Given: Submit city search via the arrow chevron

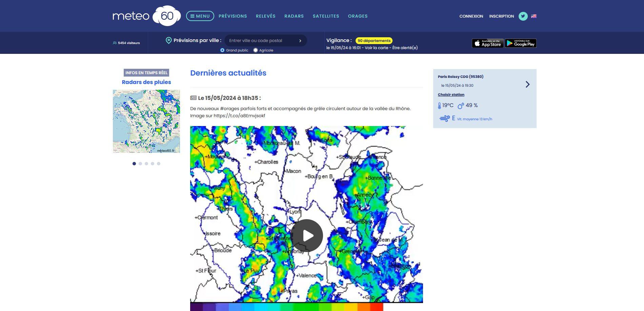Looking at the screenshot, I should click(x=300, y=40).
